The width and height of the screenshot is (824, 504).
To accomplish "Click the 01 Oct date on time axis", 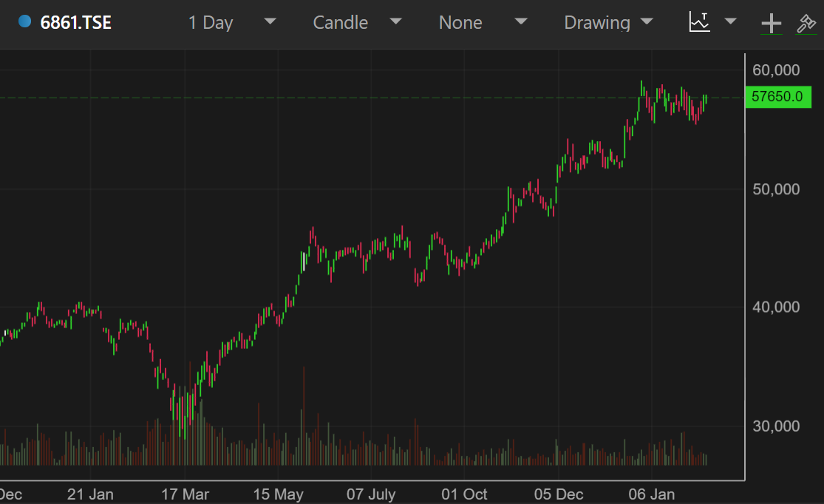I will (x=464, y=494).
